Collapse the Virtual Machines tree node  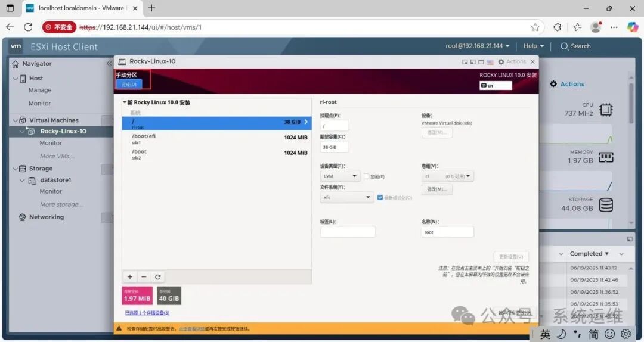click(16, 120)
